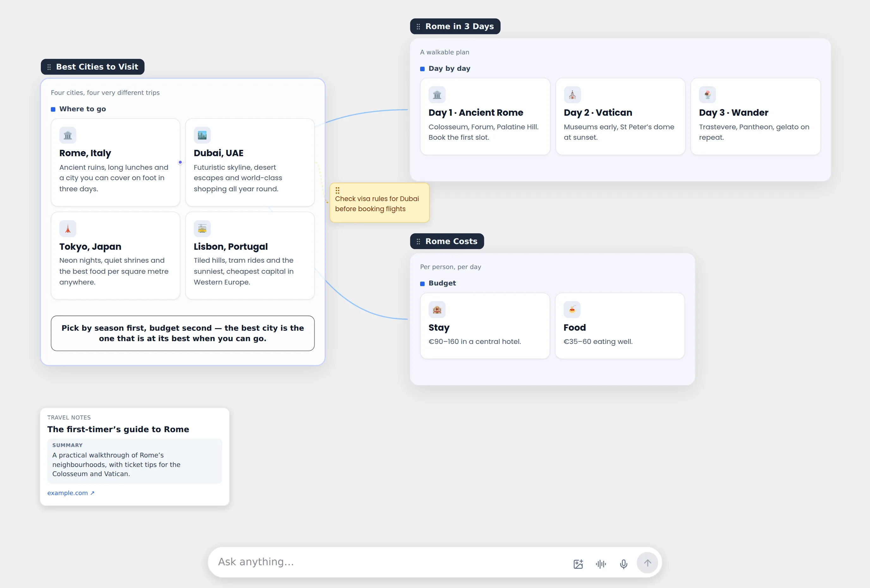This screenshot has width=870, height=588.
Task: Click the Pick by season first callout
Action: coord(183,333)
